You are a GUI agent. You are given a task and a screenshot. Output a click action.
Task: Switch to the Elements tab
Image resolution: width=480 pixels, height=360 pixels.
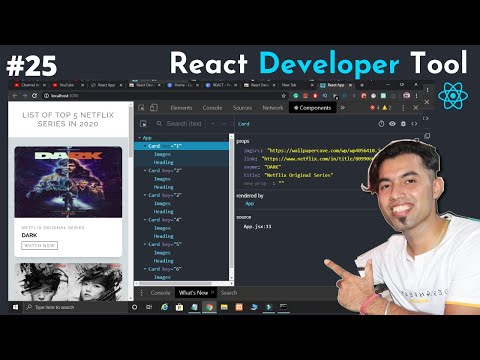(x=181, y=108)
